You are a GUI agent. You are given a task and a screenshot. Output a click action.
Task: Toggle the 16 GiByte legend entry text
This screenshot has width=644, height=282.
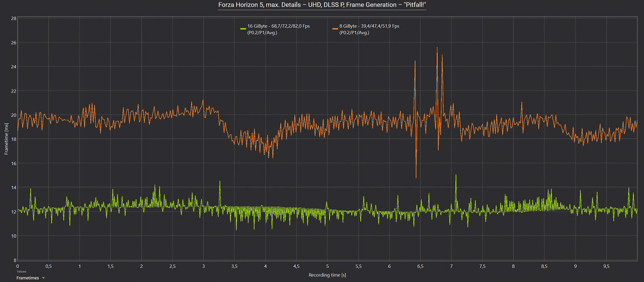(279, 26)
